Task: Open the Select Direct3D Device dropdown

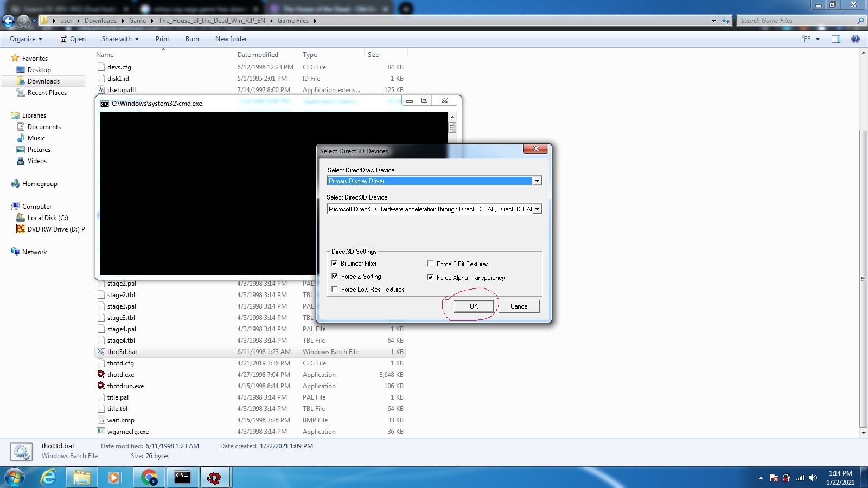Action: coord(537,209)
